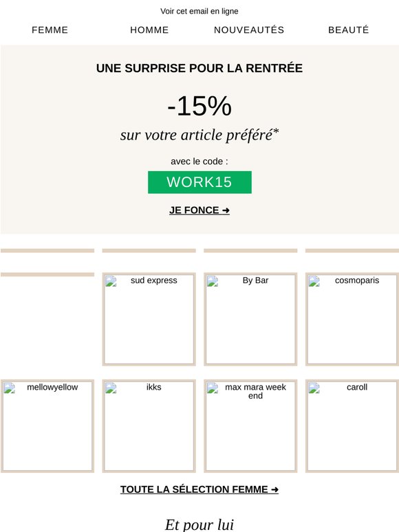Screen dimensions: 399x532
Task: Select the cosmoparis product tile
Action: [x=352, y=319]
